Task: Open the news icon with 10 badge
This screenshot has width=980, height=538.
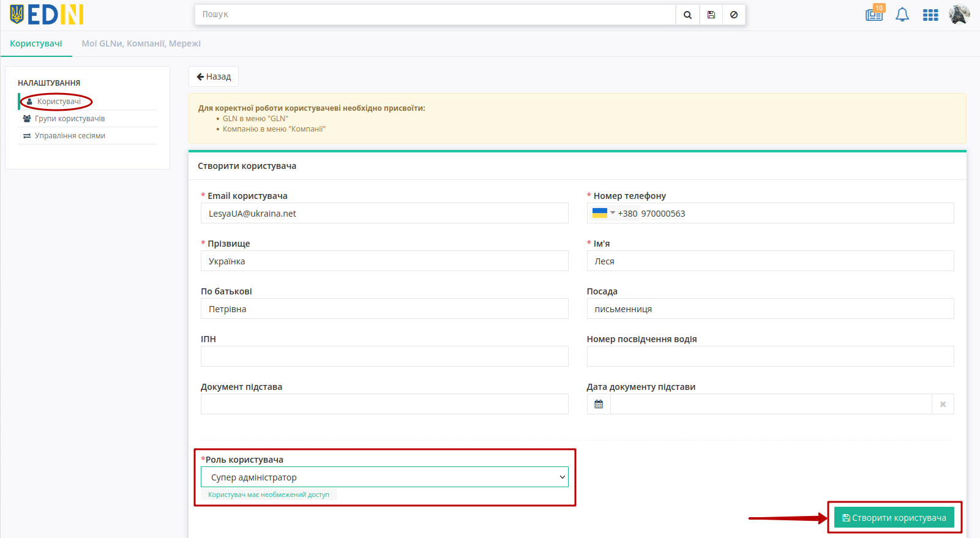Action: (874, 14)
